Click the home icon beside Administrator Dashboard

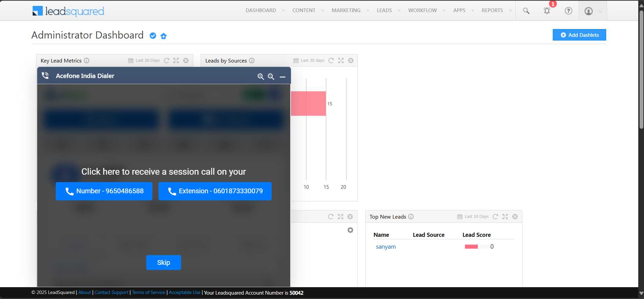164,36
